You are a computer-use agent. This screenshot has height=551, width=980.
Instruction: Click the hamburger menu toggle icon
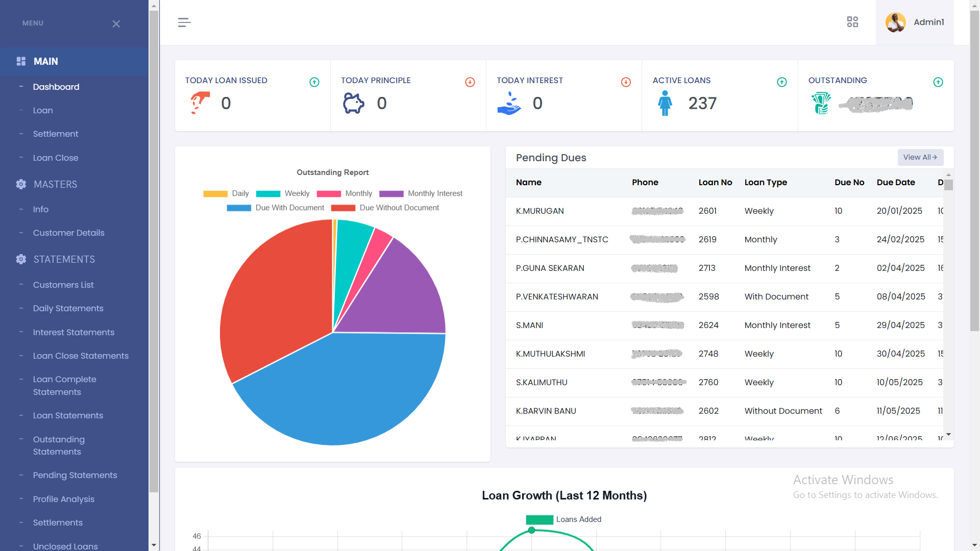tap(184, 22)
